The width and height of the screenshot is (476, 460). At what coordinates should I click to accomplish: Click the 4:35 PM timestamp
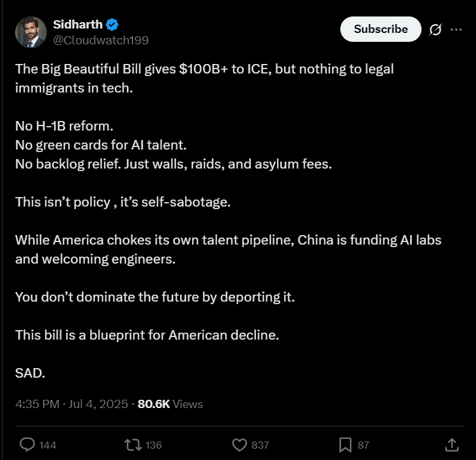tap(37, 404)
